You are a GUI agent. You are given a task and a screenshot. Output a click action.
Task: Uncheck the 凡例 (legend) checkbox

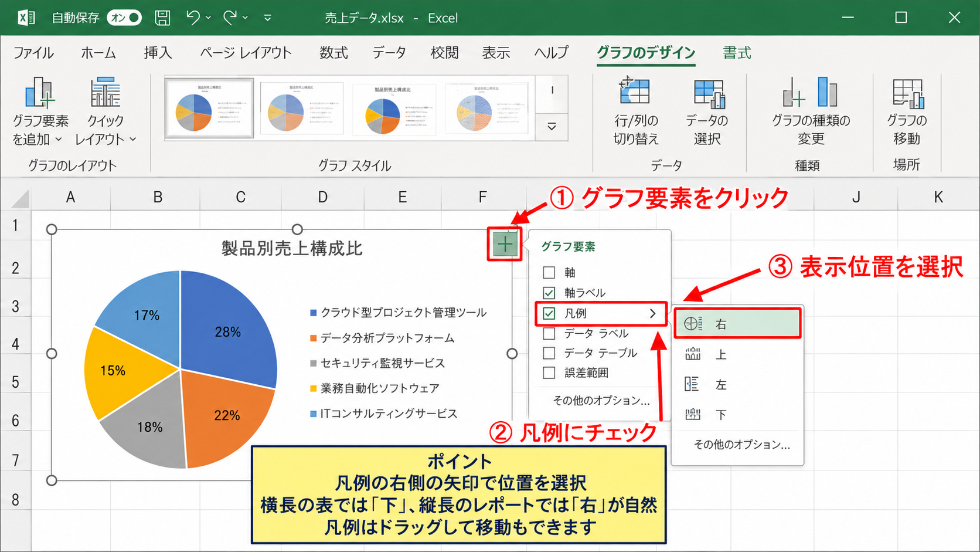tap(549, 313)
